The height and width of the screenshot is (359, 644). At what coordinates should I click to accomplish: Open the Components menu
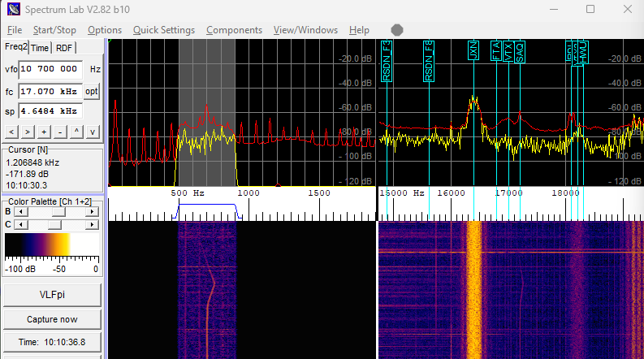234,30
